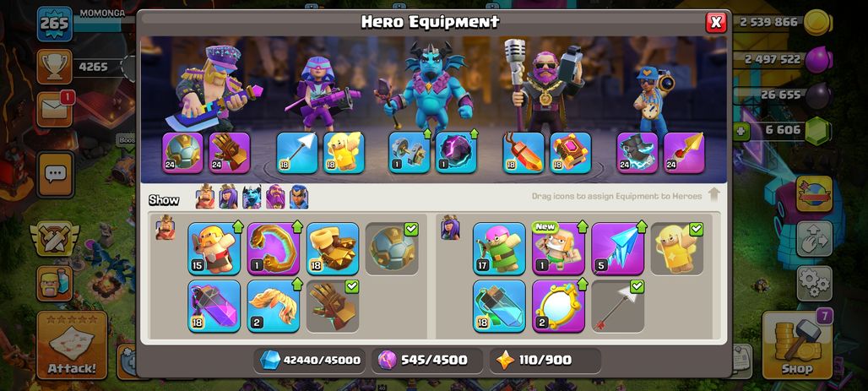The image size is (868, 391).
Task: Open the settings gears icon
Action: point(814,283)
